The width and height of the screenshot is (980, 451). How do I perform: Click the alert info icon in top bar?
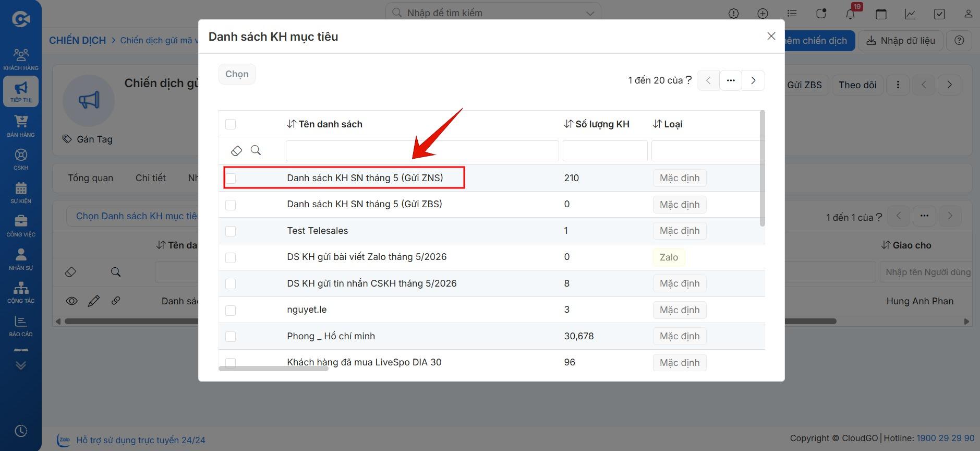(x=734, y=14)
